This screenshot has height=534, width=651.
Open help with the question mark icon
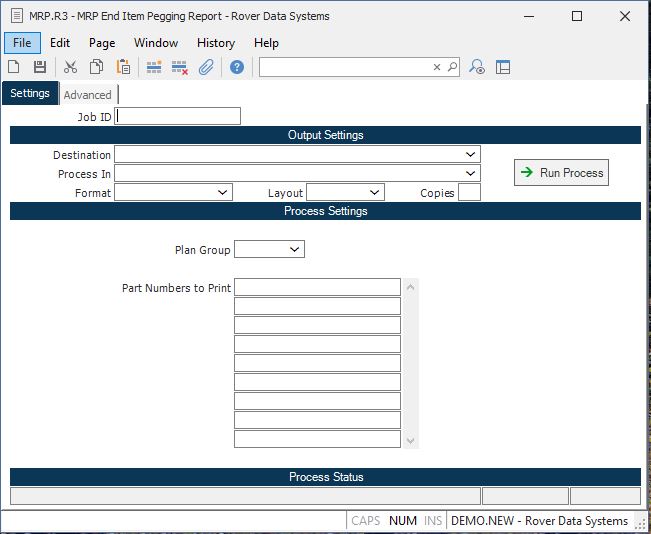tap(237, 67)
